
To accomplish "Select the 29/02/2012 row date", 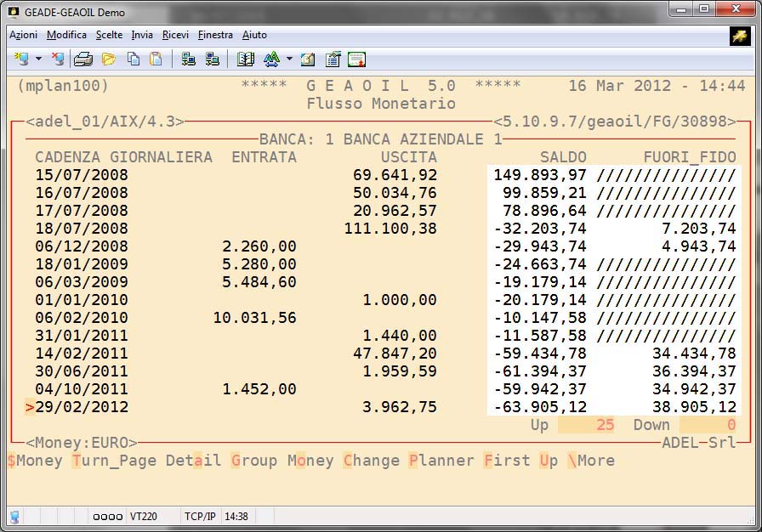I will tap(82, 407).
